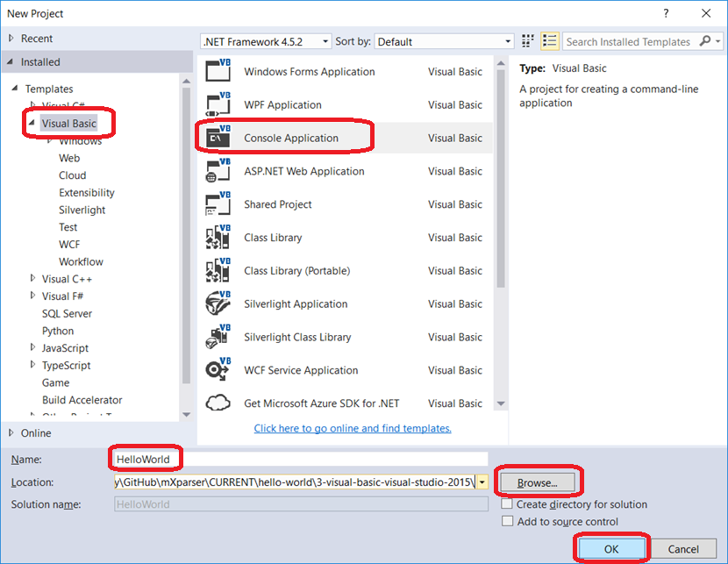Click the Get Microsoft Azure SDK cloud icon
The width and height of the screenshot is (728, 564).
[x=218, y=403]
